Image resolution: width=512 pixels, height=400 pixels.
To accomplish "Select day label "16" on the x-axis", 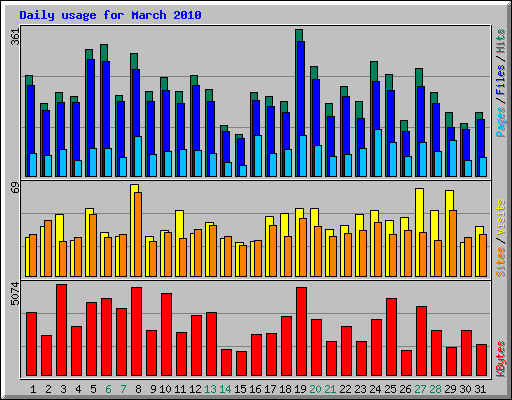I will [255, 389].
